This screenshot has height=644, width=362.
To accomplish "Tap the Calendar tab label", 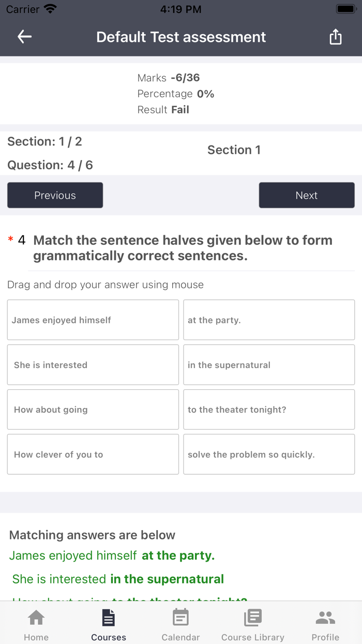I will tap(180, 637).
